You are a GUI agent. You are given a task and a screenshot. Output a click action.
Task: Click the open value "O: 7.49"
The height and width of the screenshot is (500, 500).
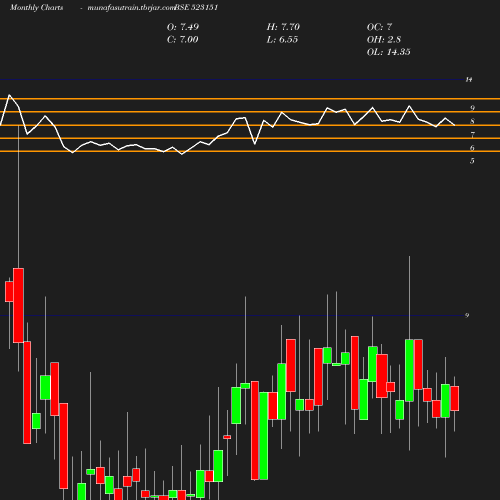click(183, 27)
